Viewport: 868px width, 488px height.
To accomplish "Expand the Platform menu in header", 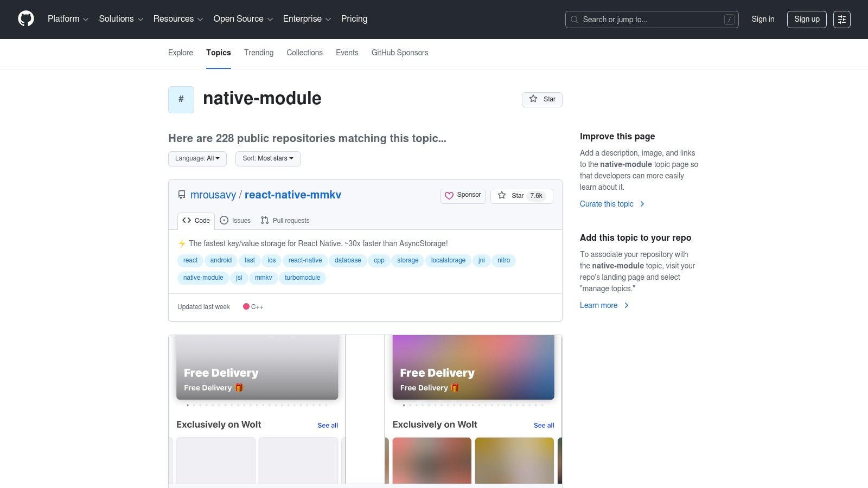I will click(x=68, y=19).
